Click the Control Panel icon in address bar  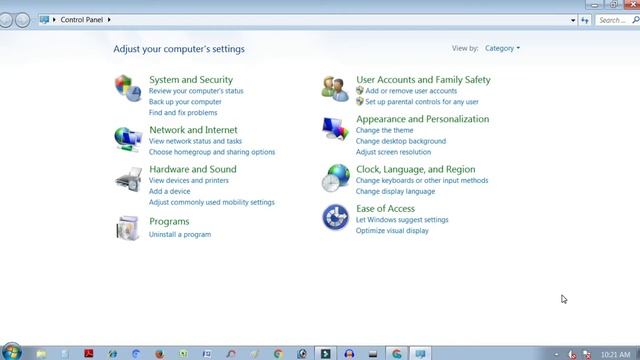[44, 20]
